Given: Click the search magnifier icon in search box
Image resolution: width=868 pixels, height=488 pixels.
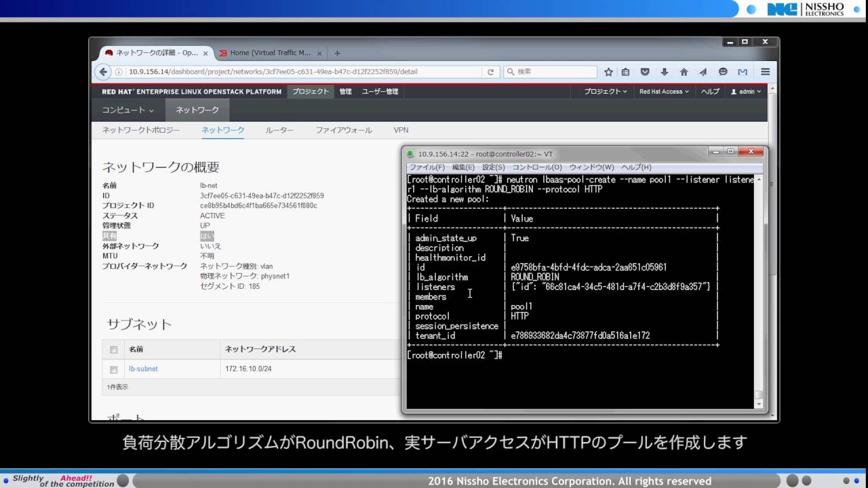Looking at the screenshot, I should 511,72.
